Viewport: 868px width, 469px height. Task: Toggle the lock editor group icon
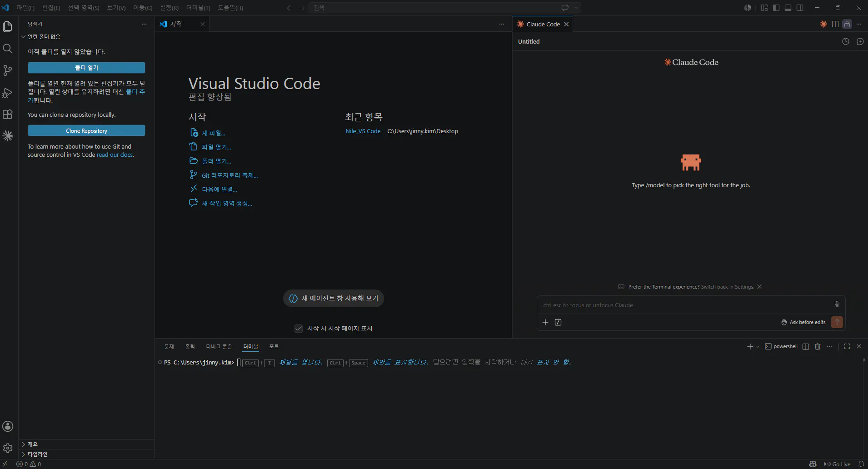point(847,24)
